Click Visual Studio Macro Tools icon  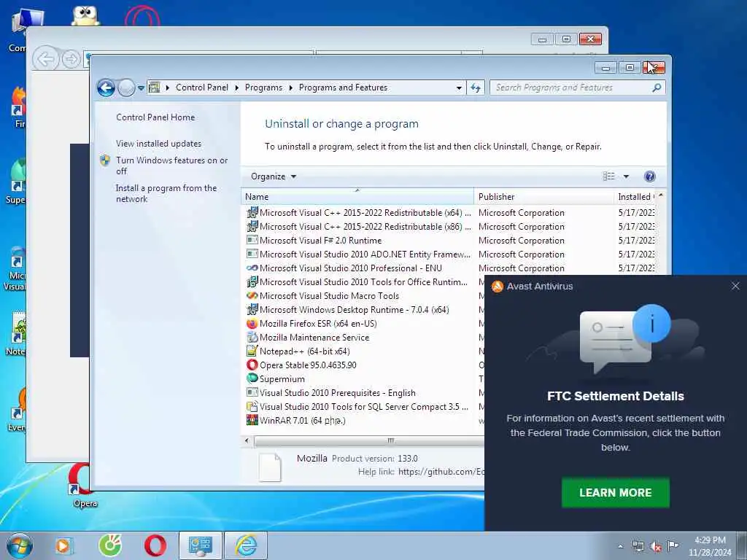(252, 295)
